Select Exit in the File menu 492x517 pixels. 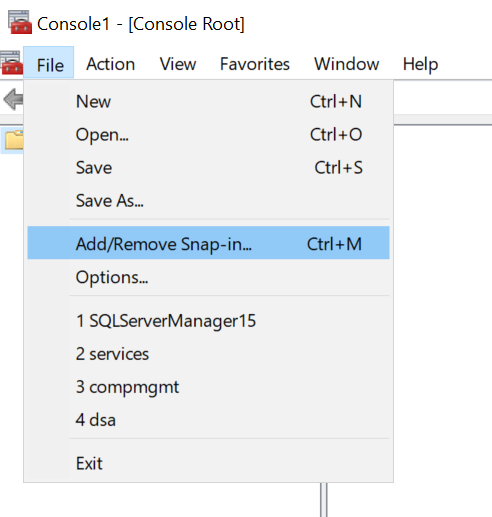coord(208,463)
